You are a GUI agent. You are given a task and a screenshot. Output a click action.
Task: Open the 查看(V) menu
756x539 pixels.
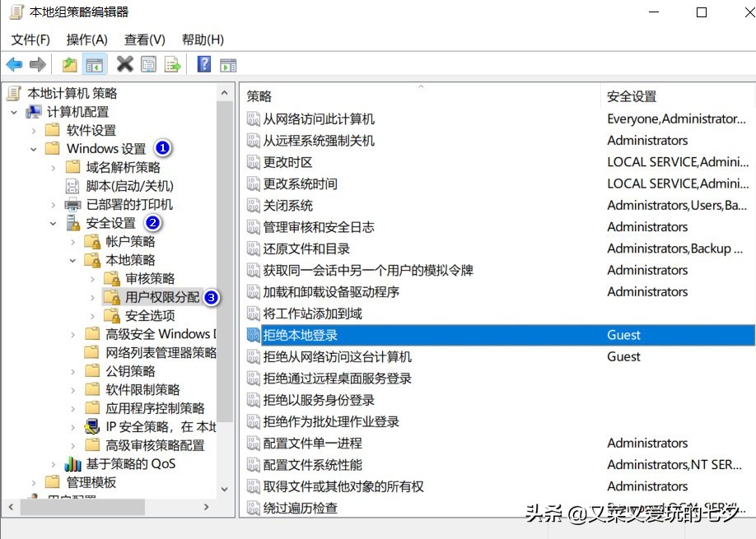(x=142, y=39)
